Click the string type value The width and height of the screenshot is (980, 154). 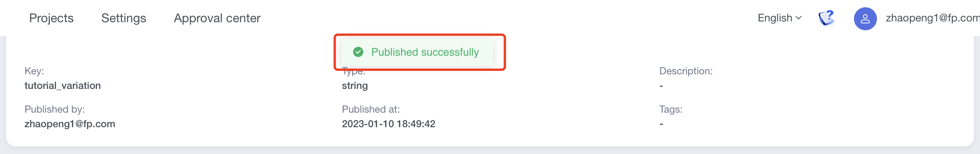355,85
